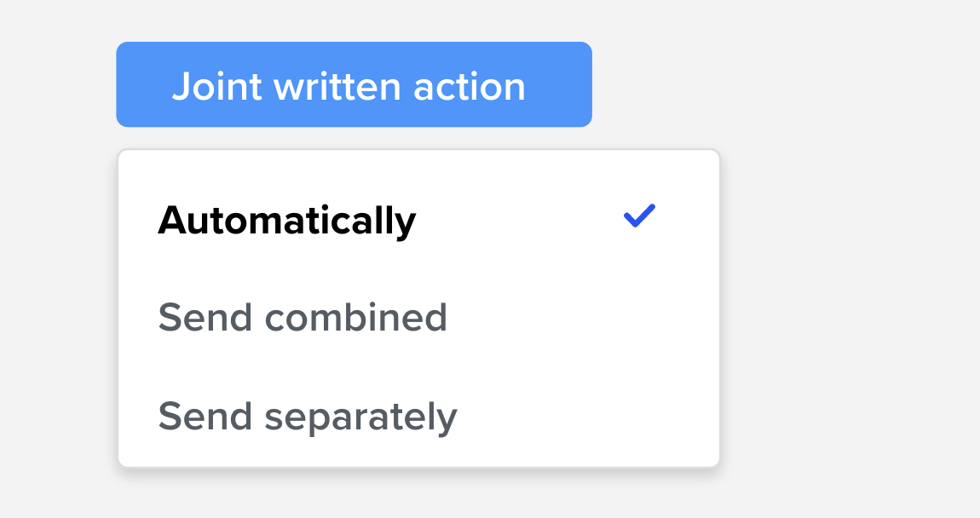Click the Send combined text
This screenshot has height=518, width=980.
click(x=303, y=318)
